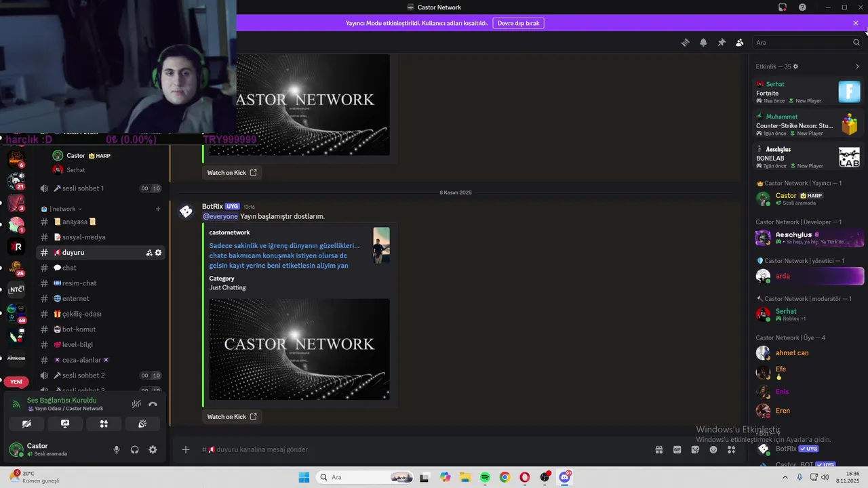The height and width of the screenshot is (488, 868).
Task: Join sesli sohbet 1 voice channel
Action: [x=100, y=188]
